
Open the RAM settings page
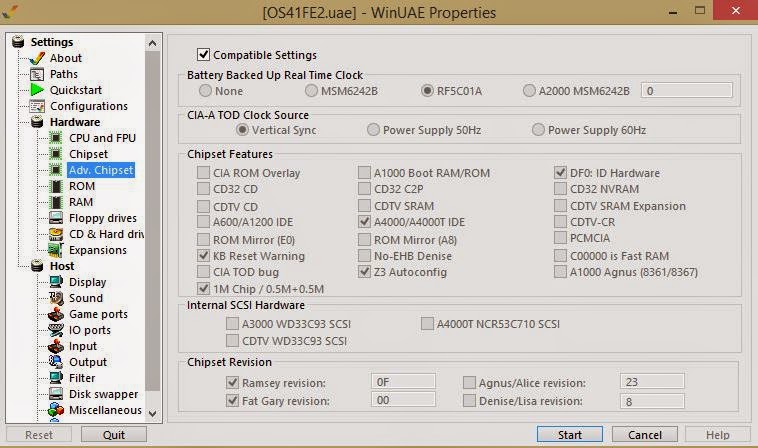(x=81, y=202)
